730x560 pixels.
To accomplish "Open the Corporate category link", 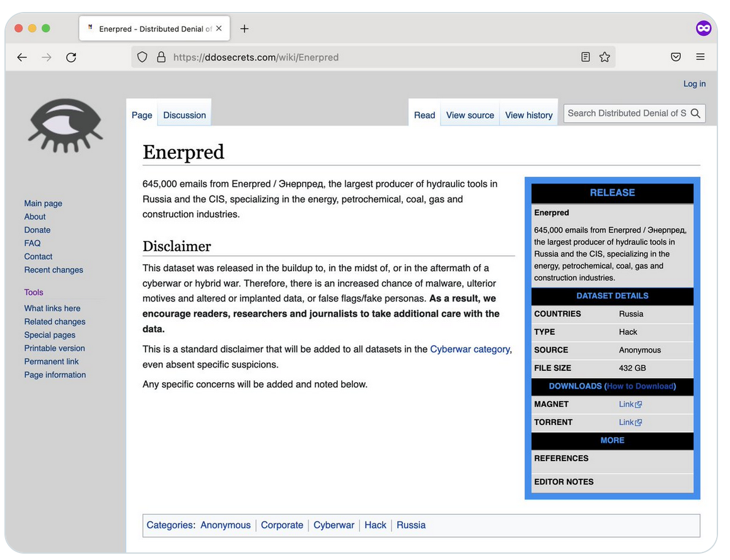I will point(282,525).
